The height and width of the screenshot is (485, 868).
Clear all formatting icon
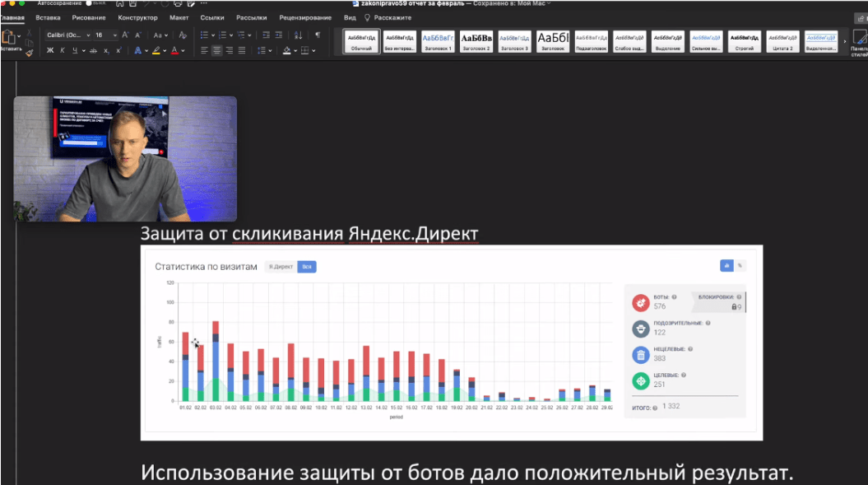pos(183,35)
